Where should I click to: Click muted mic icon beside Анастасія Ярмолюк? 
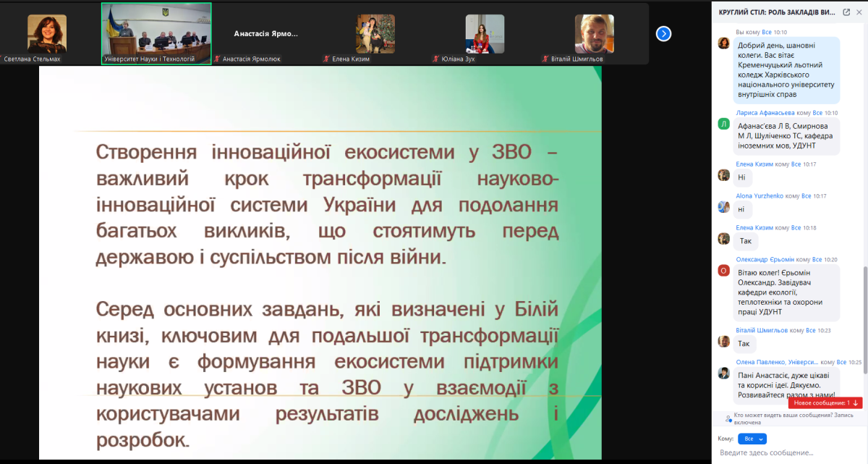pyautogui.click(x=217, y=59)
